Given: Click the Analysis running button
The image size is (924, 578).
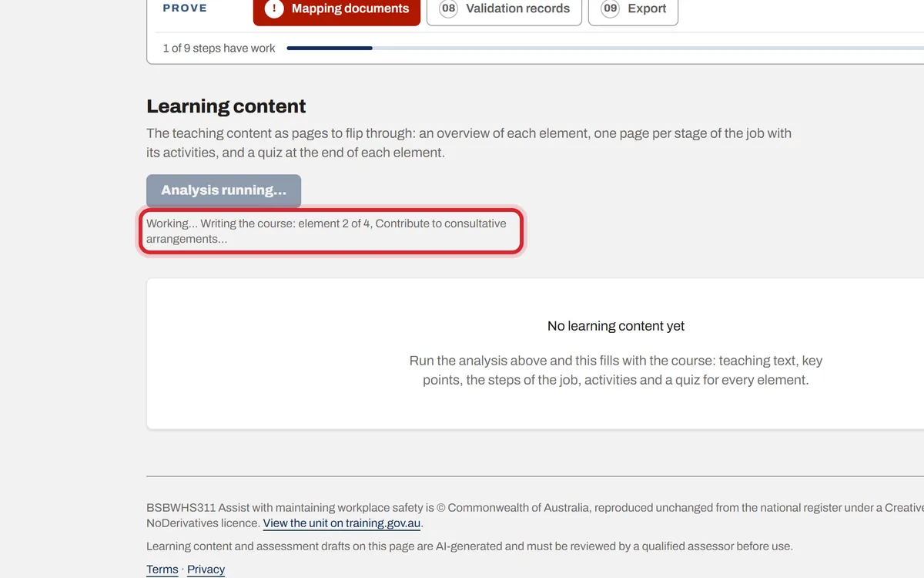Looking at the screenshot, I should (223, 190).
